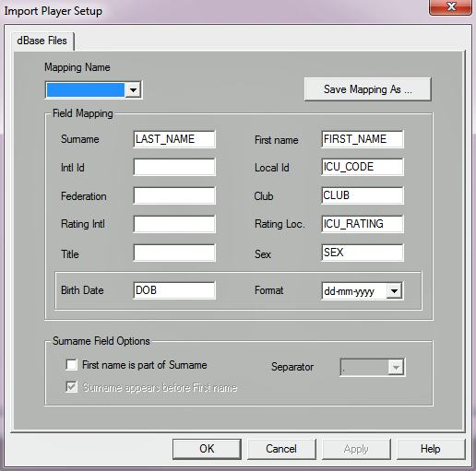
Task: Click the First name field with FIRST_NAME
Action: (363, 139)
